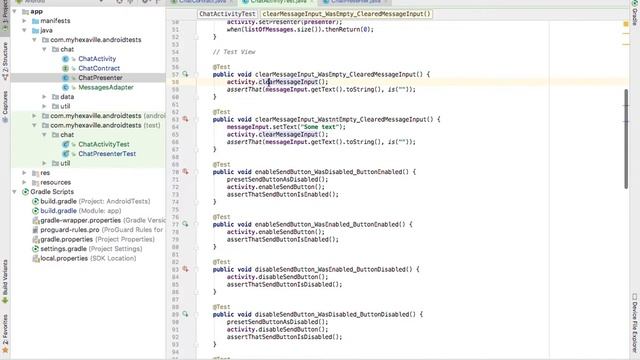Run the enableSendButton_WasEnabled test from its gutter icon
The width and height of the screenshot is (640, 360).
(185, 224)
